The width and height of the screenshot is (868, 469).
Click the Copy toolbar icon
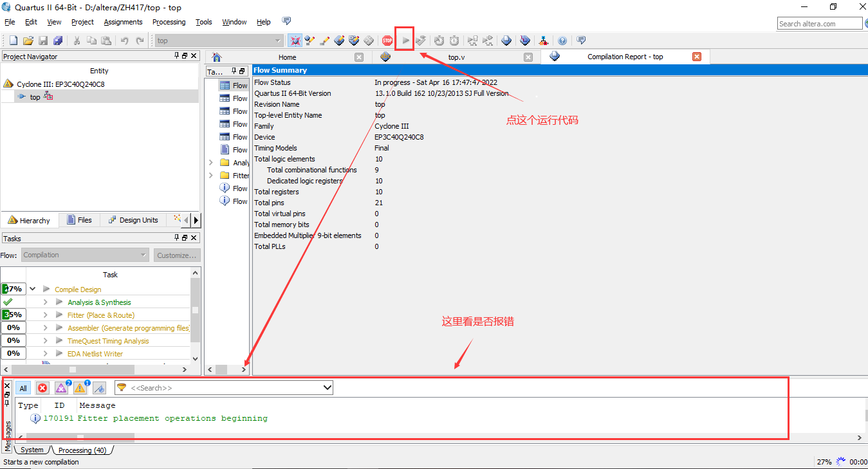pos(91,41)
